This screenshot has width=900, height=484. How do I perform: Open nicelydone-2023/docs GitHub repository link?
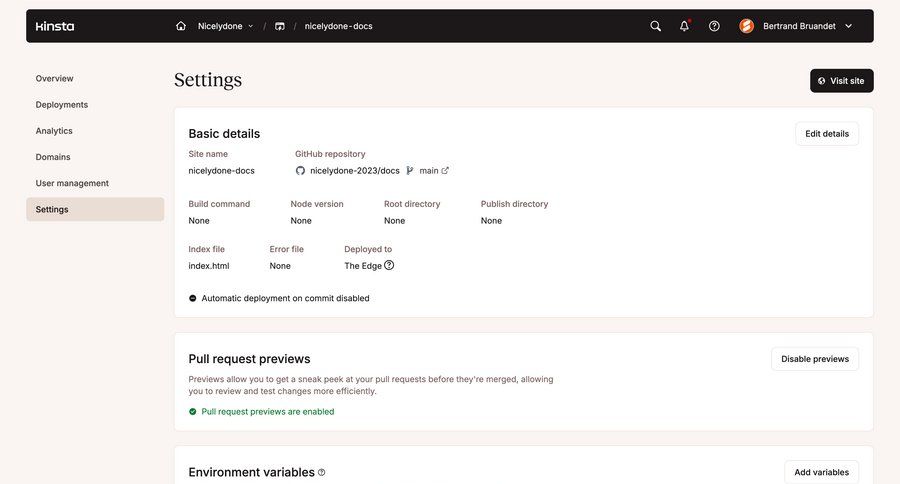point(354,171)
